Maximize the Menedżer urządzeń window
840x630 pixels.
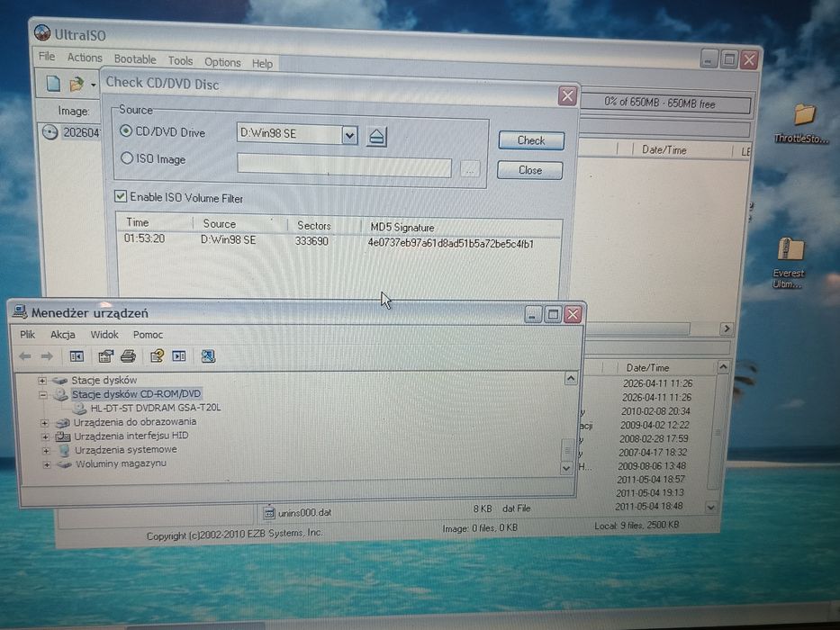552,314
